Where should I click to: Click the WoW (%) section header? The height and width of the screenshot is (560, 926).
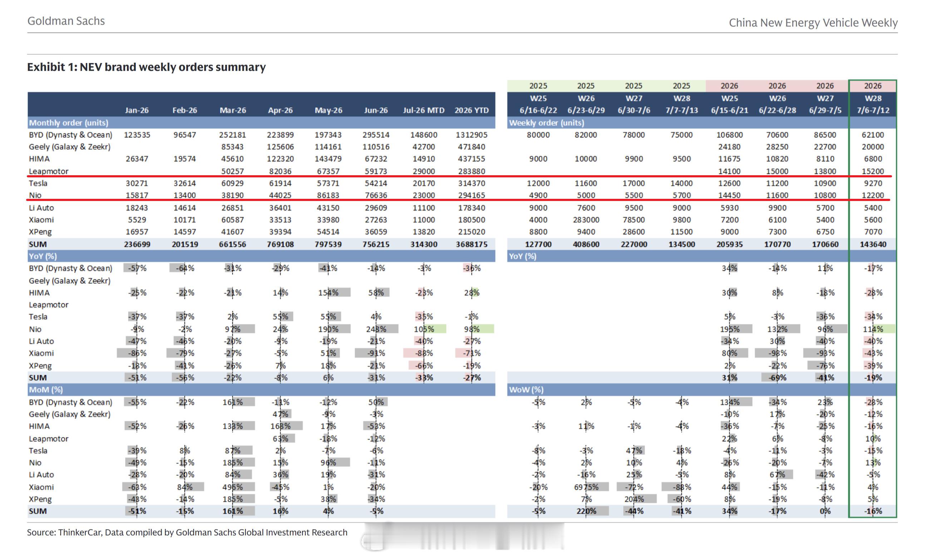(x=526, y=389)
